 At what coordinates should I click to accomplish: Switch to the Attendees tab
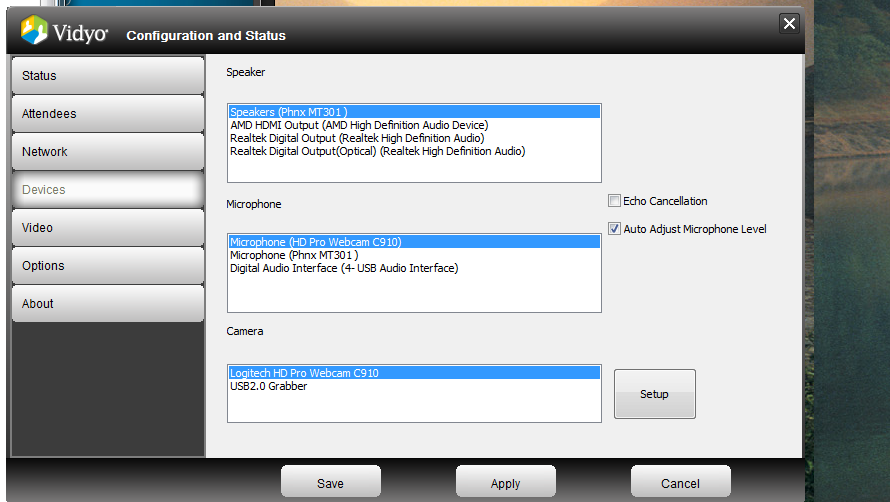pos(108,114)
